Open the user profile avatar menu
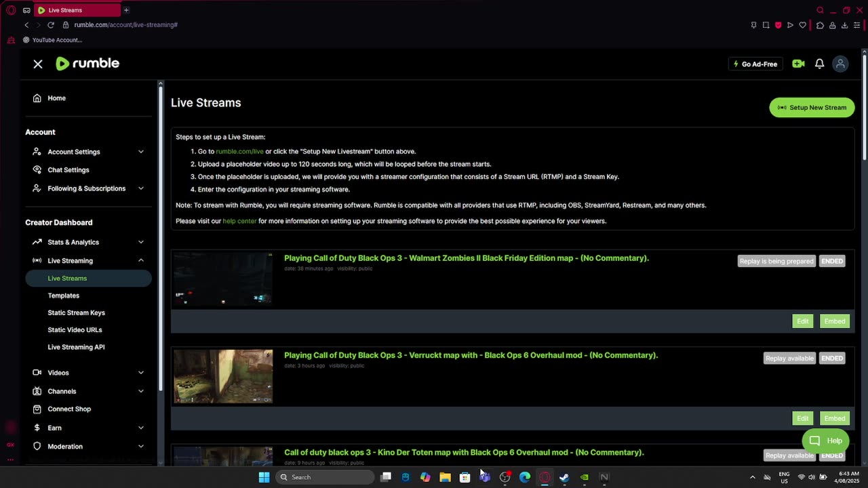 [x=840, y=64]
